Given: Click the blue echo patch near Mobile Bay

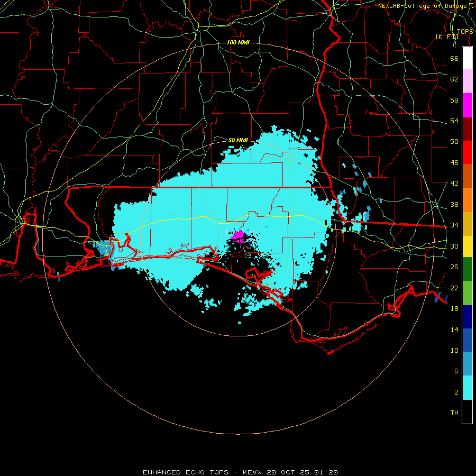Looking at the screenshot, I should [x=105, y=247].
